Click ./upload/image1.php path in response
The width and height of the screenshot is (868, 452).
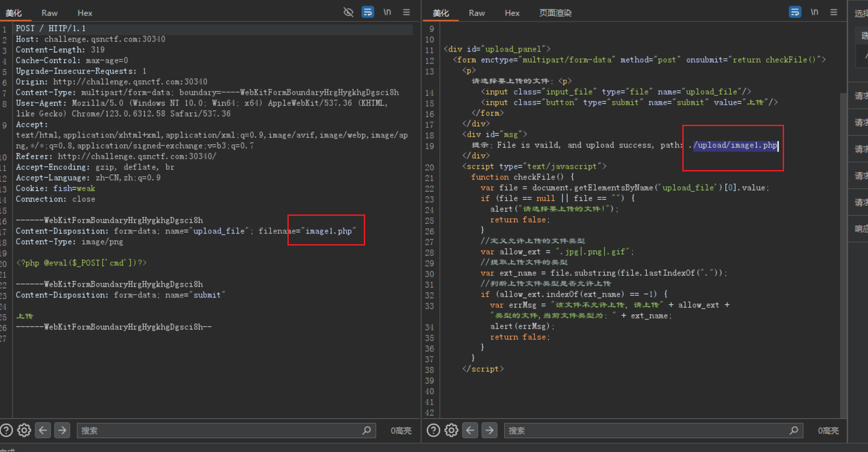pos(733,145)
